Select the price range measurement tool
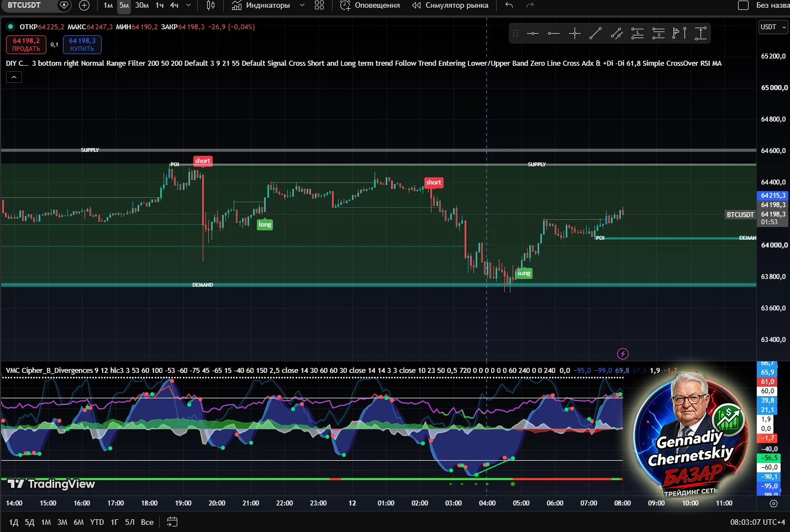790x532 pixels. (701, 34)
